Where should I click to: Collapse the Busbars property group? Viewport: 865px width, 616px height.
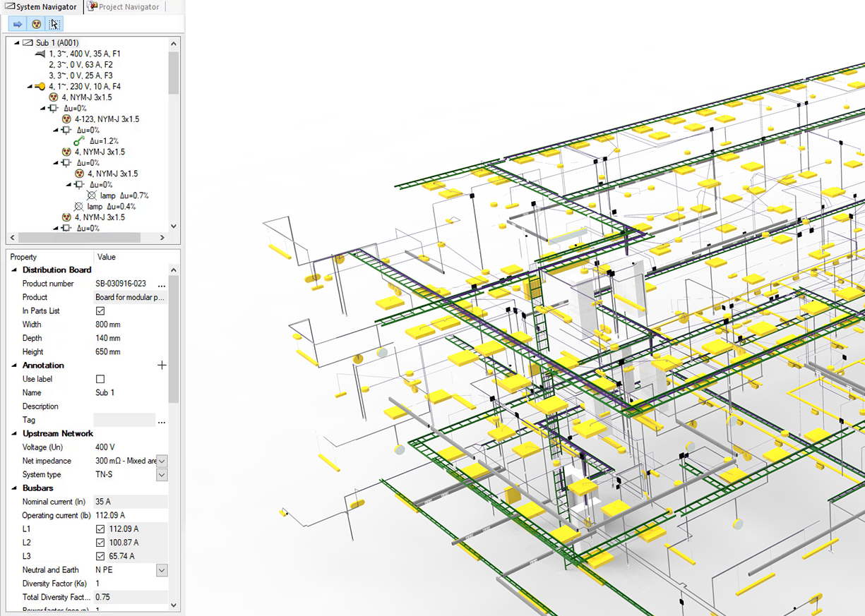(x=14, y=488)
